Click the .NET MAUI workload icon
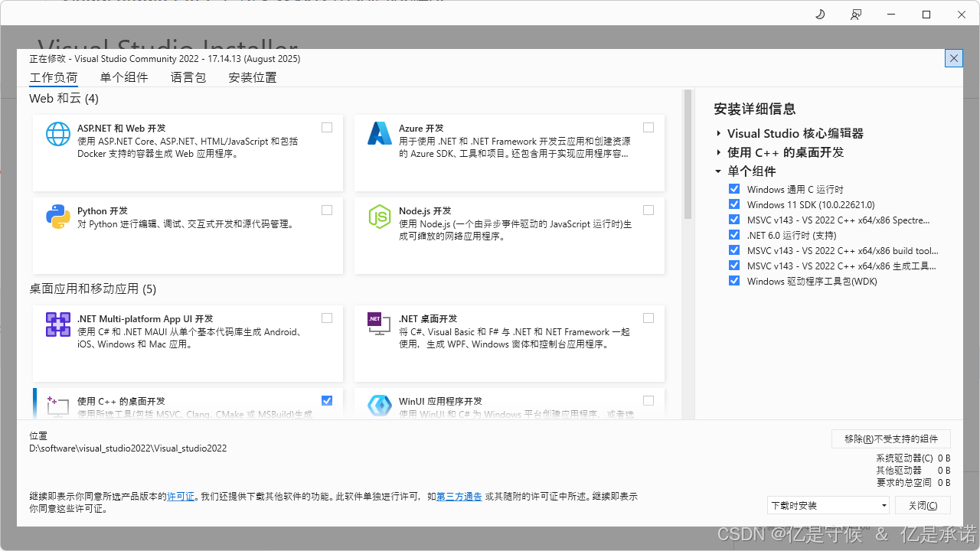This screenshot has height=551, width=980. click(x=58, y=324)
